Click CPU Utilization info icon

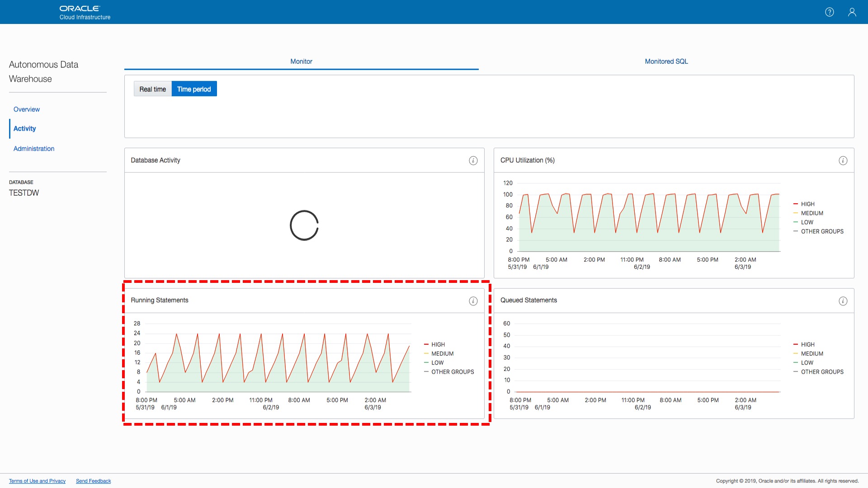[843, 160]
